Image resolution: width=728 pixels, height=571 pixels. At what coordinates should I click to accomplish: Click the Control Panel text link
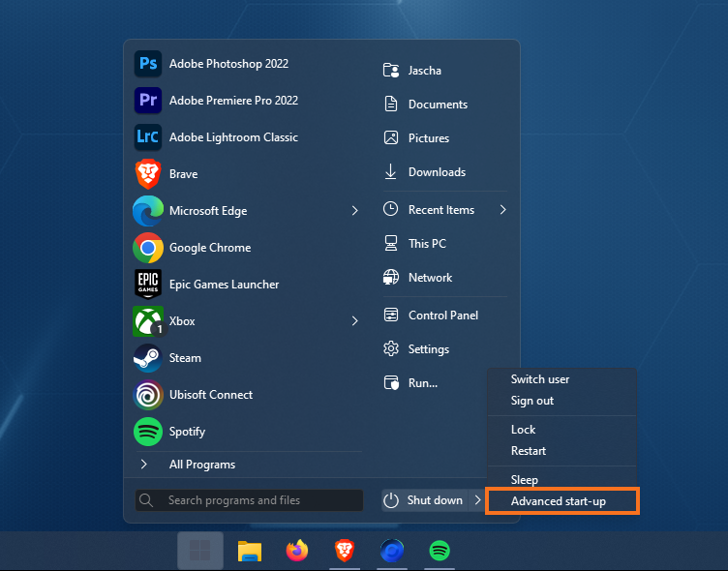tap(443, 316)
